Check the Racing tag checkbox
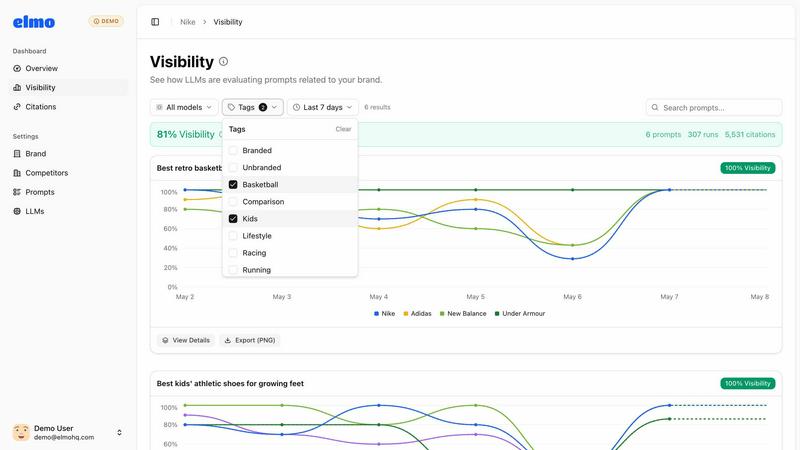The image size is (800, 450). tap(233, 253)
